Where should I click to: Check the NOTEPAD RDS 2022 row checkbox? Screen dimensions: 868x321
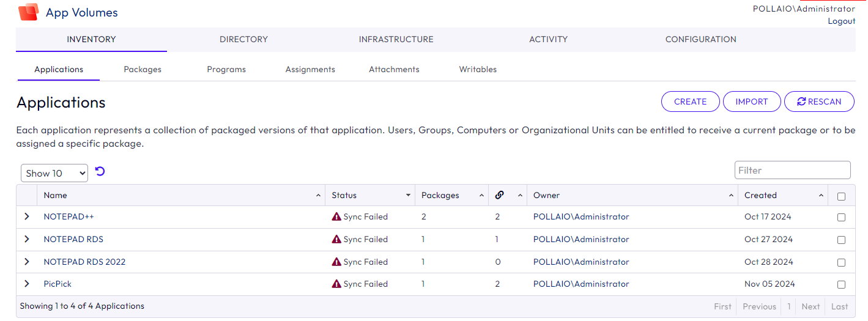(x=841, y=262)
